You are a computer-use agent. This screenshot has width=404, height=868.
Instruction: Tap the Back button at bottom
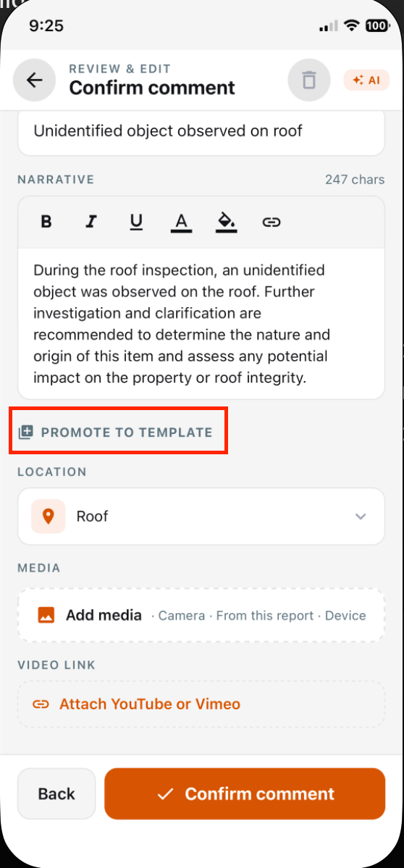pyautogui.click(x=56, y=794)
